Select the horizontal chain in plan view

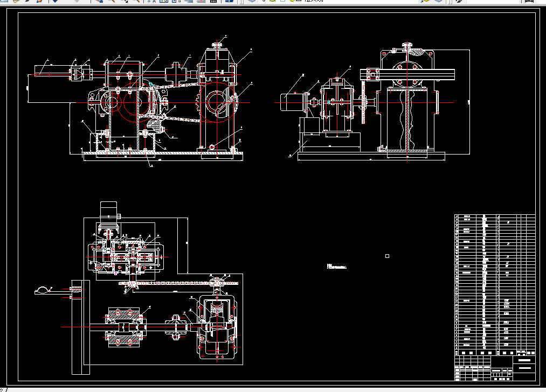tap(178, 283)
